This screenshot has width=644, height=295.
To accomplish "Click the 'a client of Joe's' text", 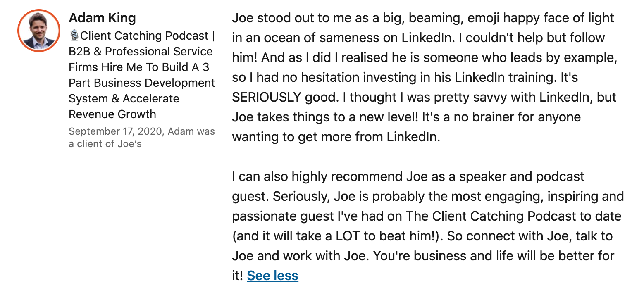I will [x=105, y=144].
